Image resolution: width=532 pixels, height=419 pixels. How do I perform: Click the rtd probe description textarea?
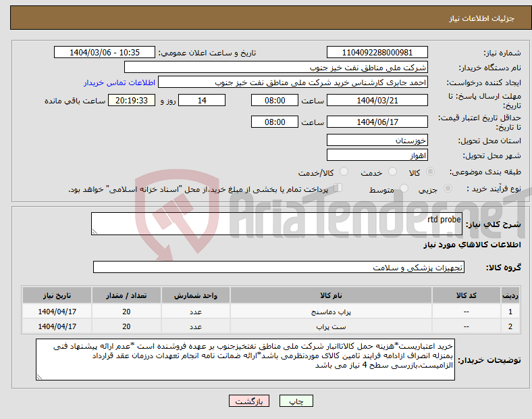click(x=277, y=224)
